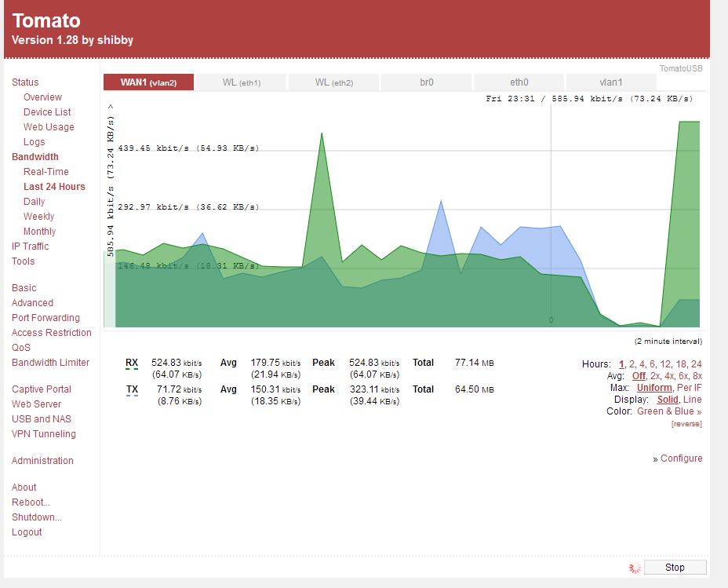Expand the Bandwidth menu section
Viewport: 728px width, 588px height.
click(x=35, y=157)
